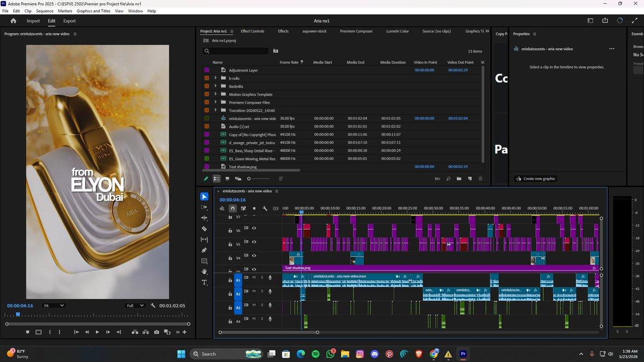Viewport: 644px width, 362px height.
Task: Select the Track Select Forward tool
Action: (204, 207)
